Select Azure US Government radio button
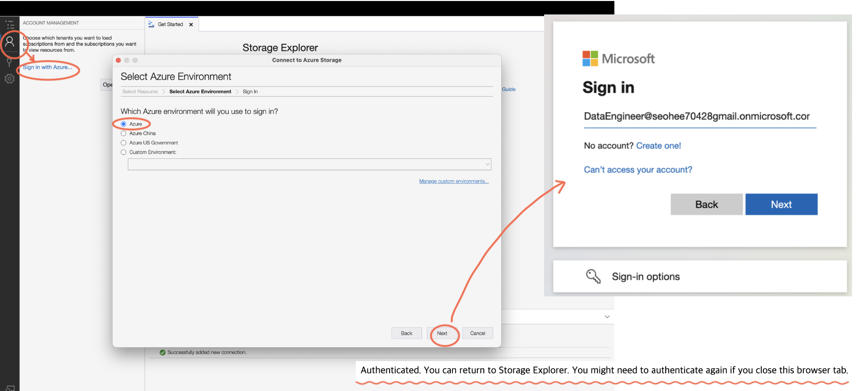 [124, 143]
